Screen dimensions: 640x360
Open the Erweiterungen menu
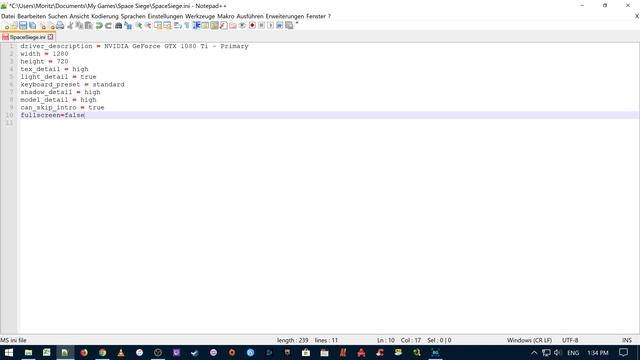285,16
